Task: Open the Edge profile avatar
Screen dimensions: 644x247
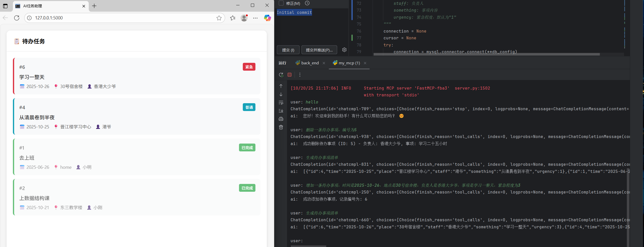Action: point(244,18)
